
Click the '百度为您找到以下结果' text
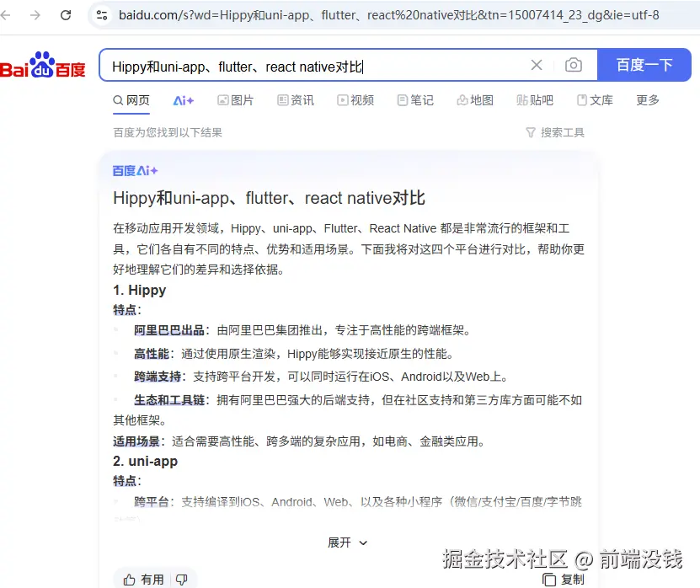click(x=168, y=132)
